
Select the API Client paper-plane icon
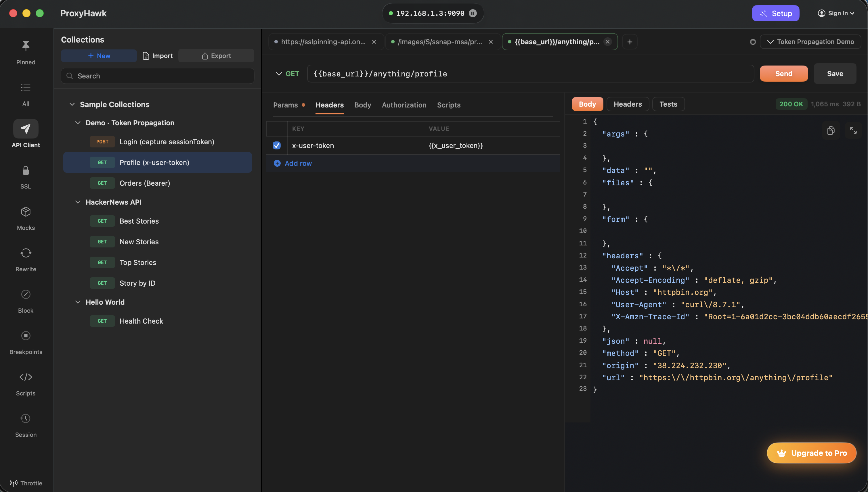tap(26, 129)
